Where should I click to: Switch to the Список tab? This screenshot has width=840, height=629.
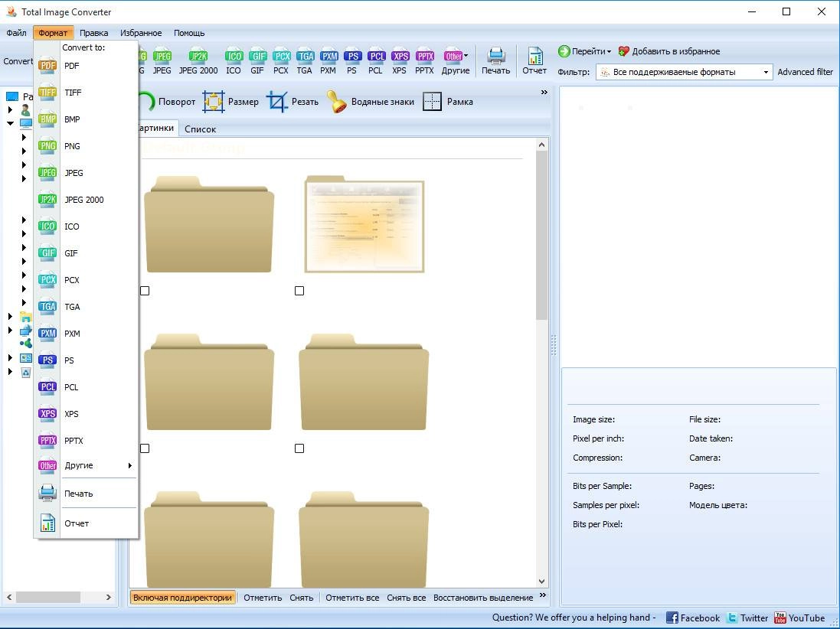coord(201,129)
